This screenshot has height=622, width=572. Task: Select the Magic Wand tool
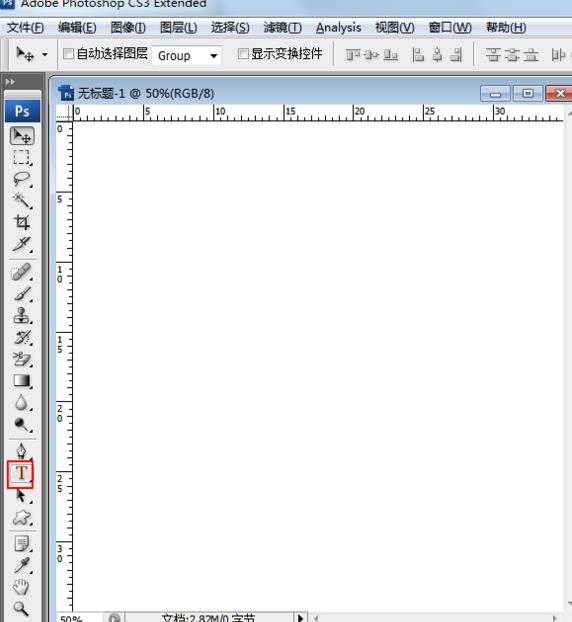(22, 200)
